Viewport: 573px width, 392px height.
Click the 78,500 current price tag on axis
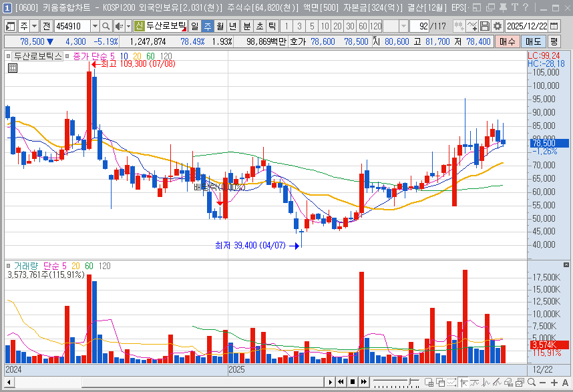click(549, 143)
